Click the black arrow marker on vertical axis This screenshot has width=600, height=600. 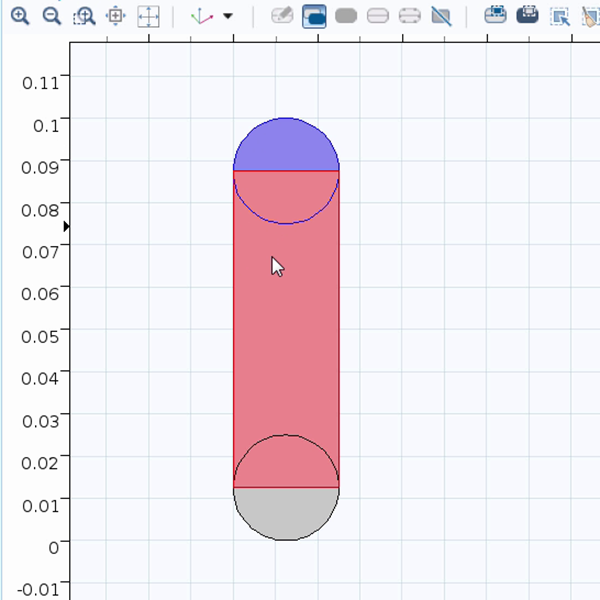pyautogui.click(x=66, y=227)
